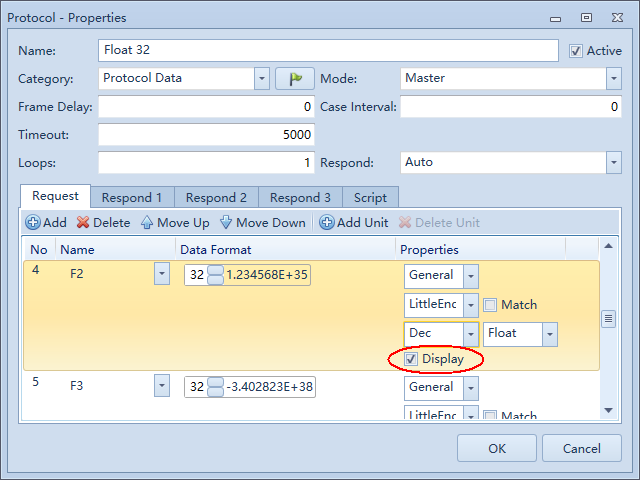Switch to the Respond 1 tab

point(132,198)
